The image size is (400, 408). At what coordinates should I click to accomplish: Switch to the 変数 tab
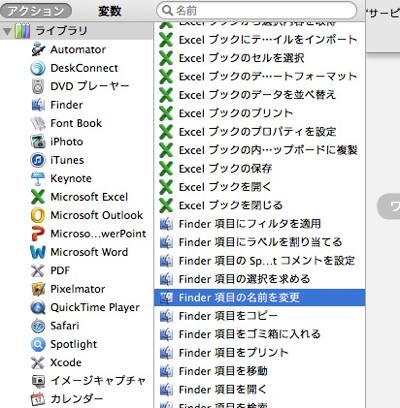coord(110,11)
